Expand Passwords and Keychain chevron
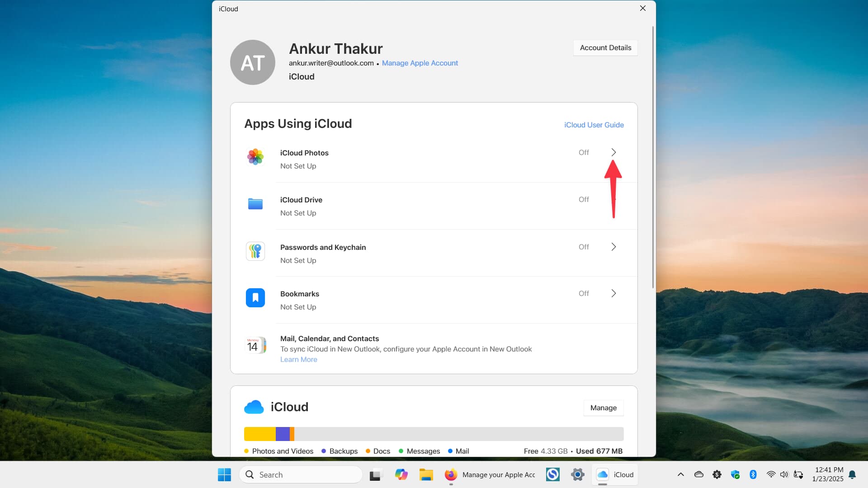The width and height of the screenshot is (868, 488). tap(613, 247)
